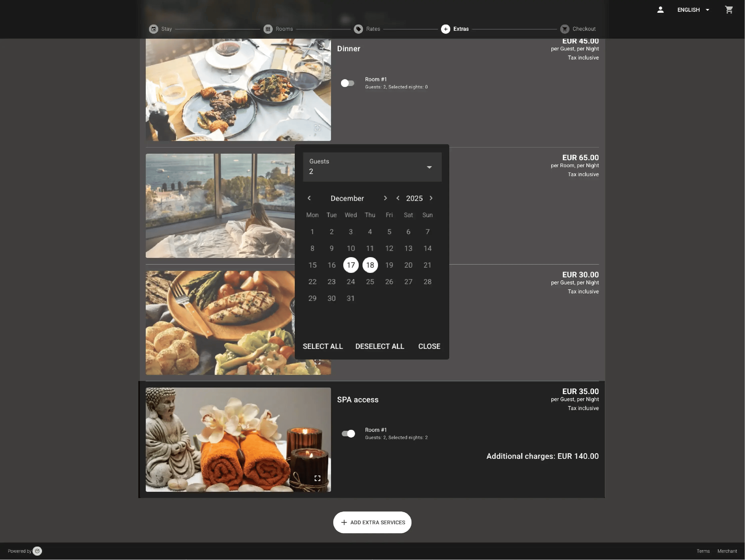Click DESELECT ALL in calendar popup
This screenshot has width=745, height=560.
click(x=379, y=346)
